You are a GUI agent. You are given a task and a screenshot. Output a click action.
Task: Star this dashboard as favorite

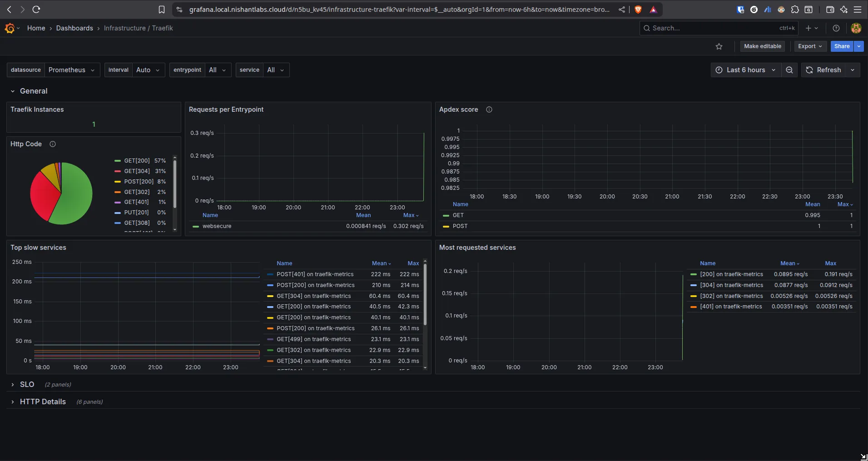[x=719, y=46]
